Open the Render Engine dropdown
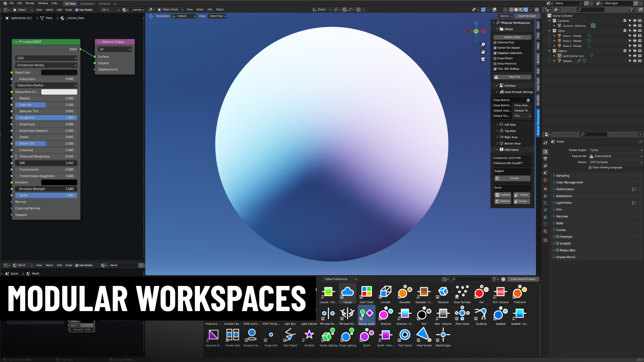 tap(616, 150)
